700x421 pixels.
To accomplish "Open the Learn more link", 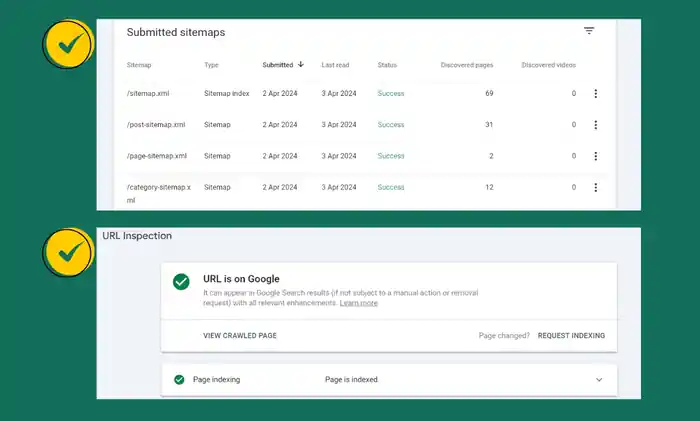I will [x=358, y=303].
